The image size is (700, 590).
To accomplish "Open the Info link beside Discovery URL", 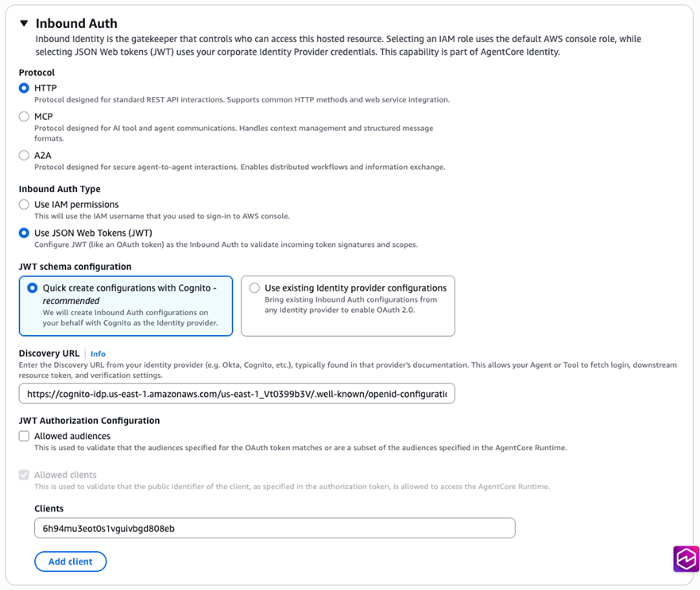I will [98, 354].
